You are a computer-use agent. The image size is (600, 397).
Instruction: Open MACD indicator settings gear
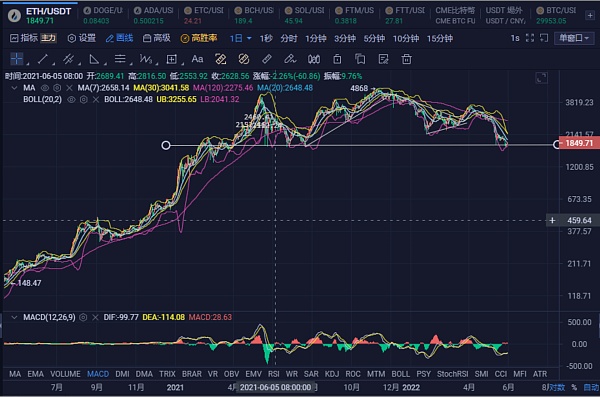click(83, 317)
